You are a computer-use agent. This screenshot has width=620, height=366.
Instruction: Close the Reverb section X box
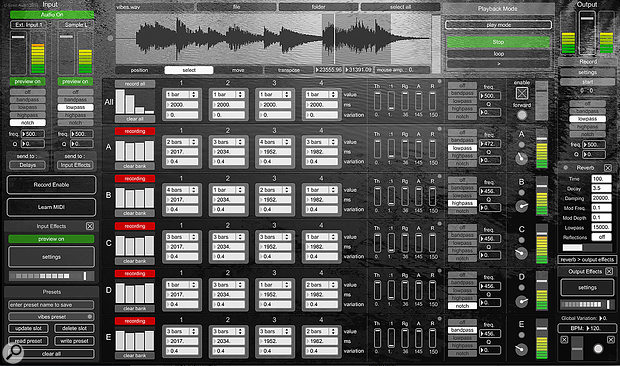point(608,168)
